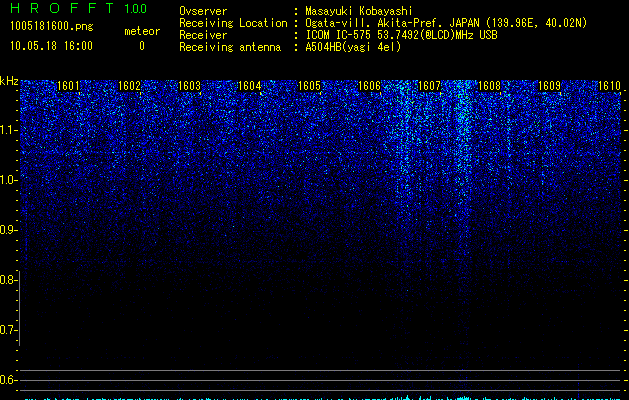Click the kHz axis unit label
Viewport: 629px width, 400px height.
pos(9,81)
